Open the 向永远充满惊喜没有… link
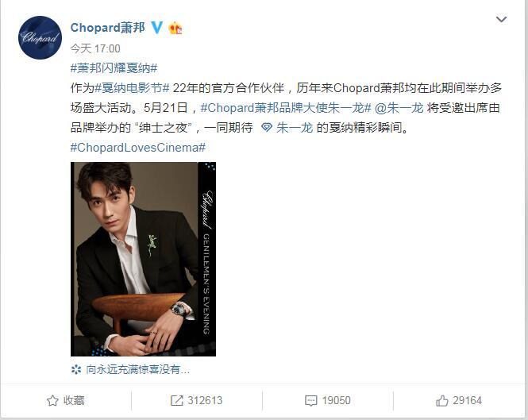 pyautogui.click(x=138, y=370)
